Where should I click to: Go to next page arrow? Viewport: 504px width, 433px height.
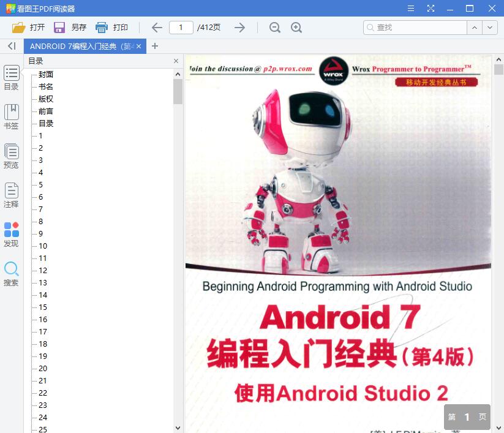(239, 28)
